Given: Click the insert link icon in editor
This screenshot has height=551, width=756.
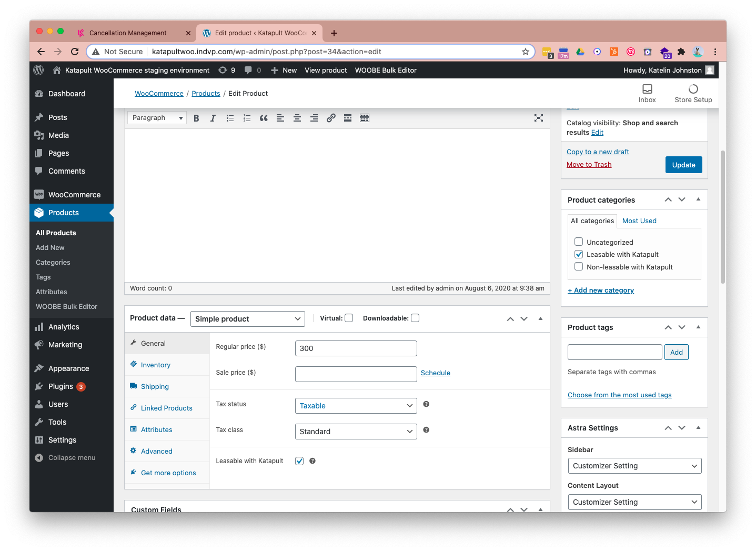Looking at the screenshot, I should click(x=331, y=118).
